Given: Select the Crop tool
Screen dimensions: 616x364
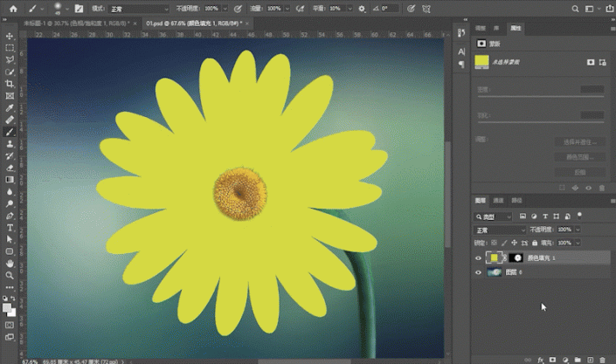Looking at the screenshot, I should [10, 83].
